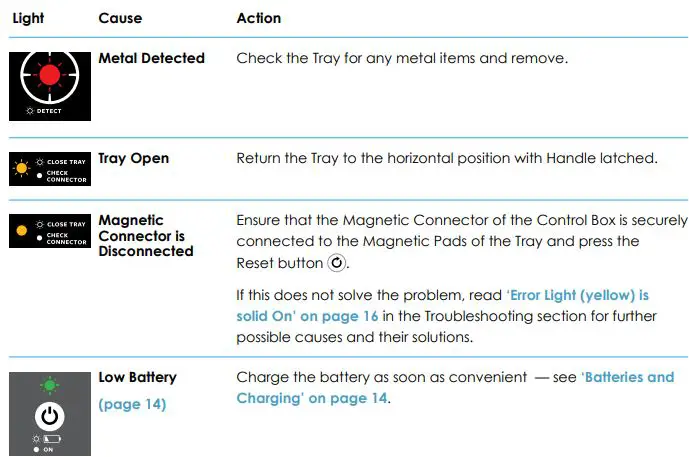
Task: Click 'Magnetic Connector is Disconnected' heading
Action: coord(146,235)
